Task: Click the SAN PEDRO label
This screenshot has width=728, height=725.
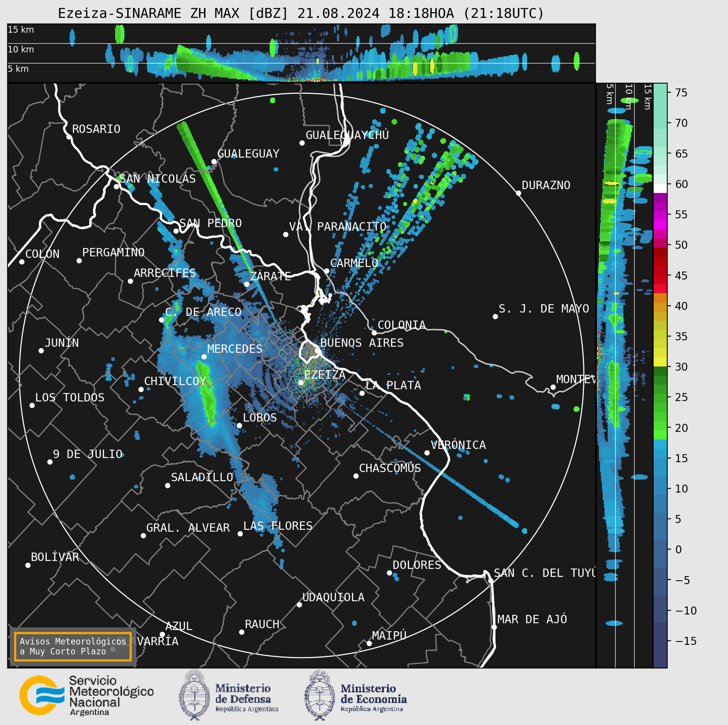Action: pos(210,223)
